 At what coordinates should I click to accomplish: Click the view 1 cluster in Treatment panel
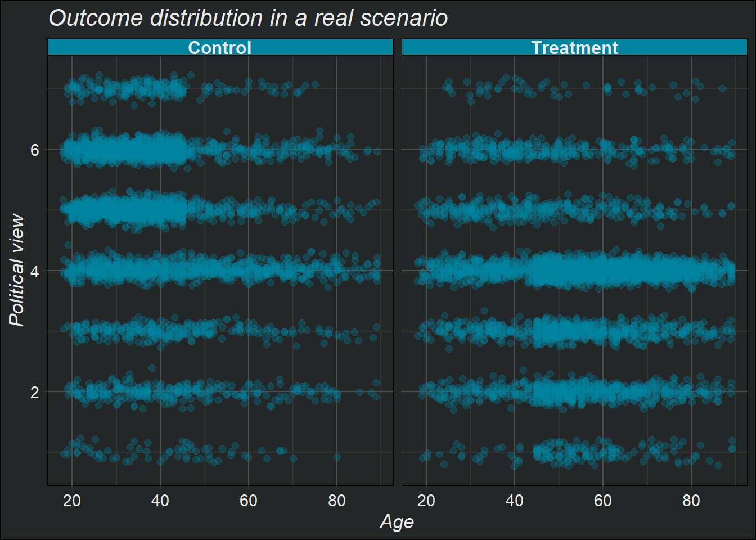point(579,452)
